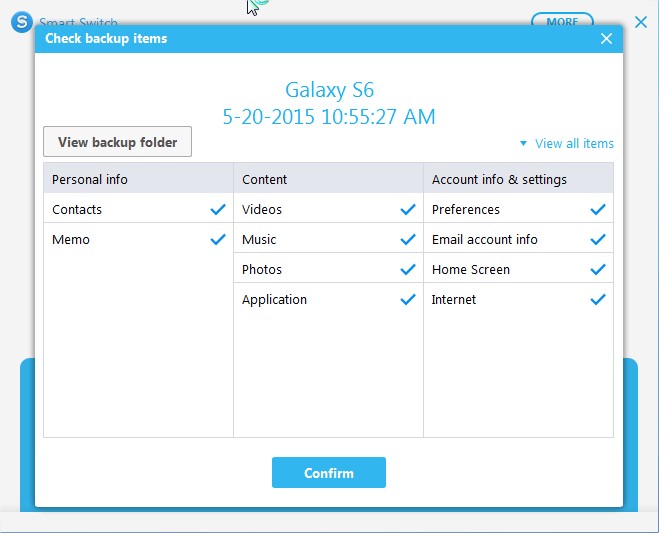
Task: Click View backup folder button
Action: tap(117, 142)
